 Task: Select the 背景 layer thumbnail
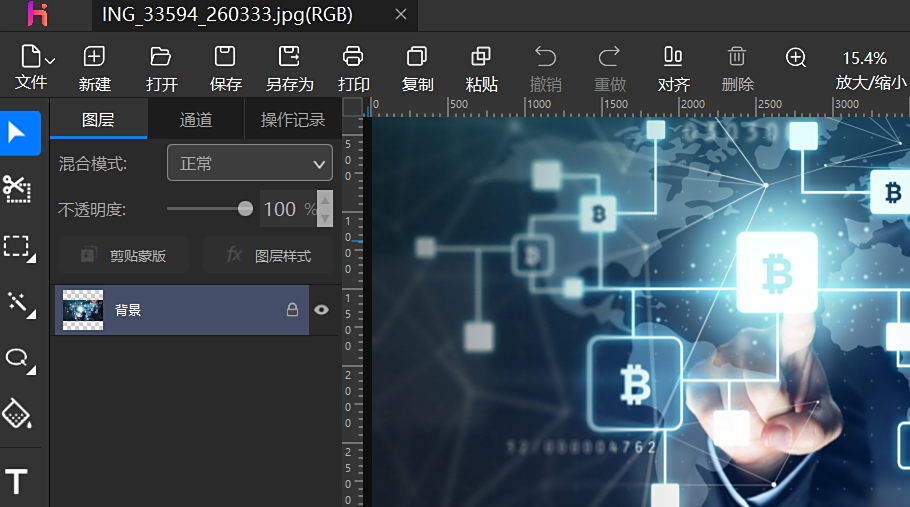tap(83, 310)
